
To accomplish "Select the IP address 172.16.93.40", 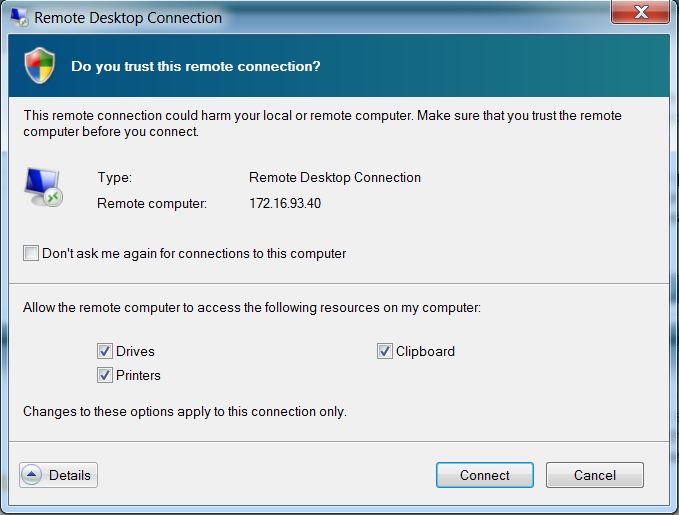I will [285, 203].
